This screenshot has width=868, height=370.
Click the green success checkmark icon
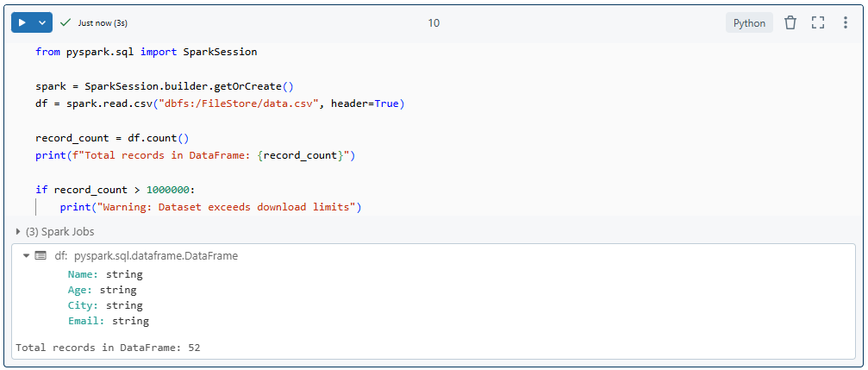pyautogui.click(x=66, y=23)
